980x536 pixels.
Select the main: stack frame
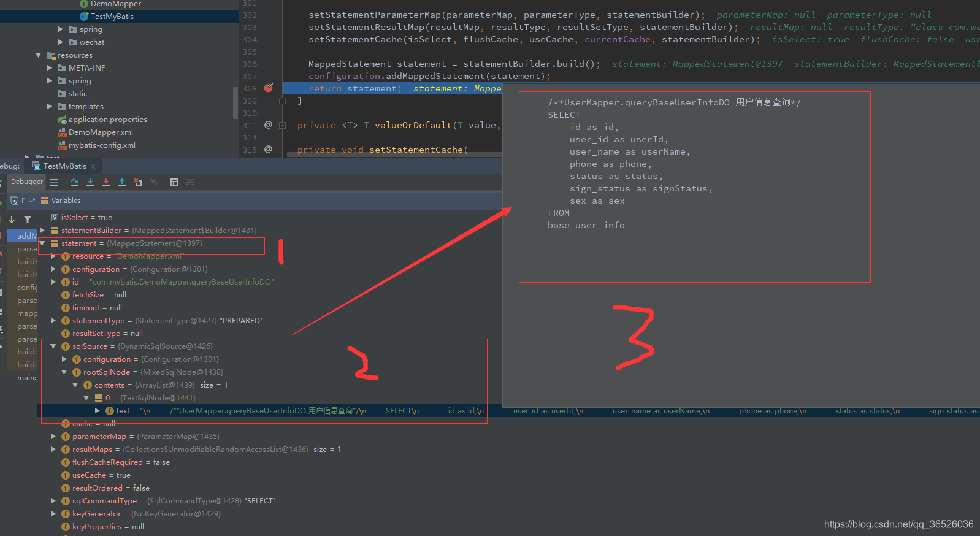click(x=23, y=378)
